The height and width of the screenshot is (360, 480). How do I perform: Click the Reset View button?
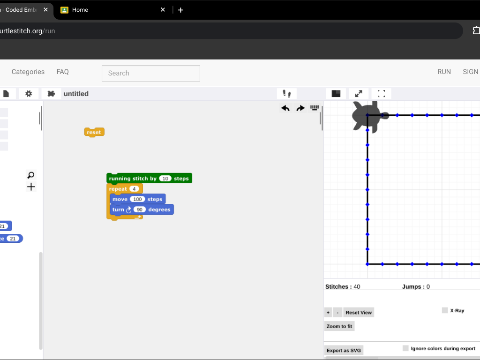click(x=359, y=312)
